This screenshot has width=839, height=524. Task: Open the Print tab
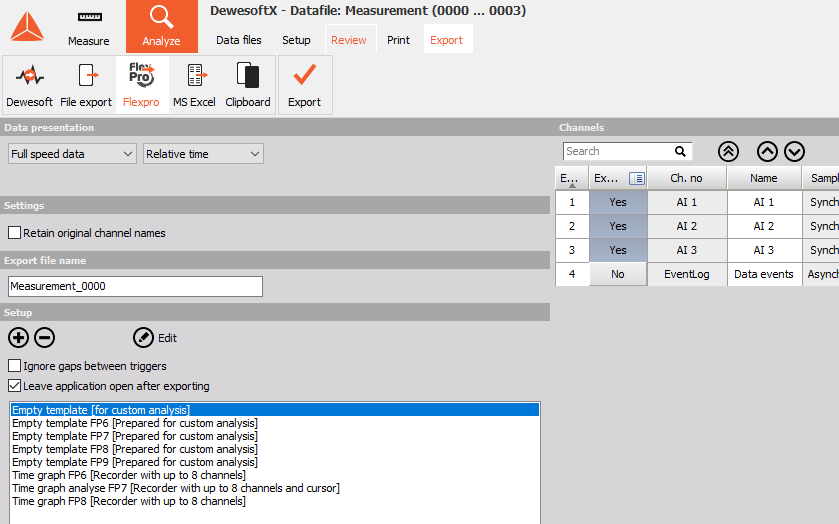[x=398, y=40]
